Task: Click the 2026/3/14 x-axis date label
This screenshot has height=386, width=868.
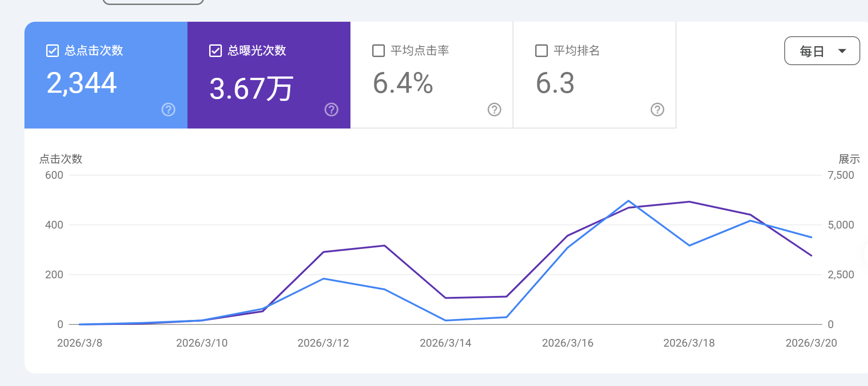Action: (x=446, y=343)
